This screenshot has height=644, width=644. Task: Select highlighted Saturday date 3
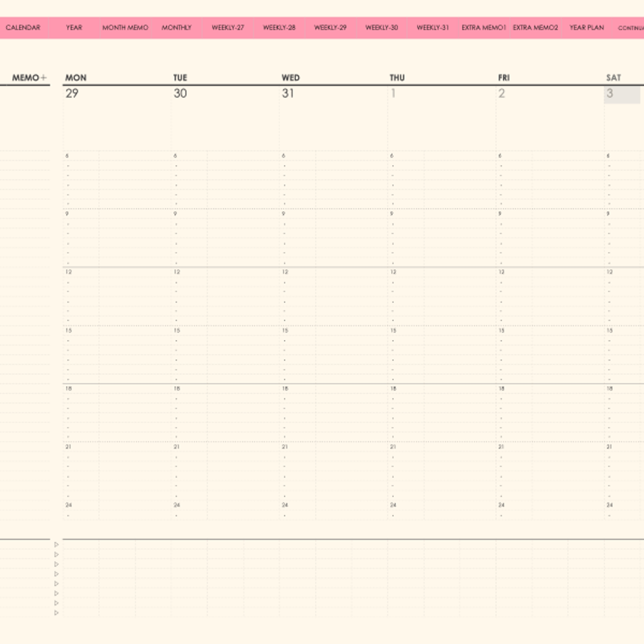tap(622, 94)
